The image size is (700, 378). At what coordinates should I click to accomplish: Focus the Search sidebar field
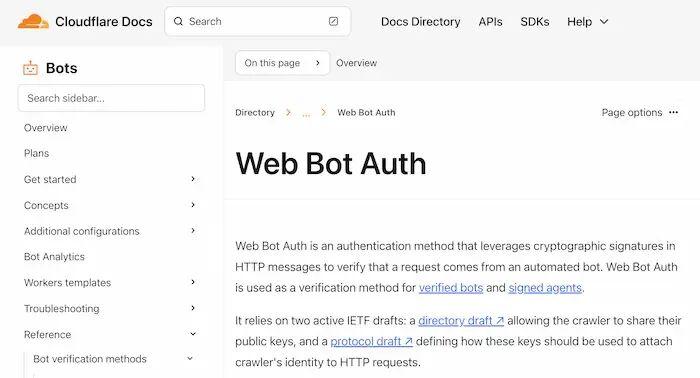(x=111, y=98)
